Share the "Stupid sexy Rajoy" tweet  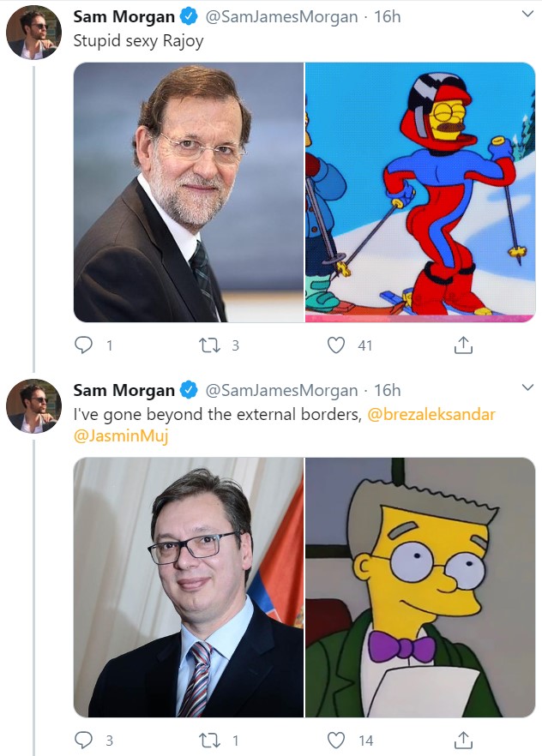[463, 345]
